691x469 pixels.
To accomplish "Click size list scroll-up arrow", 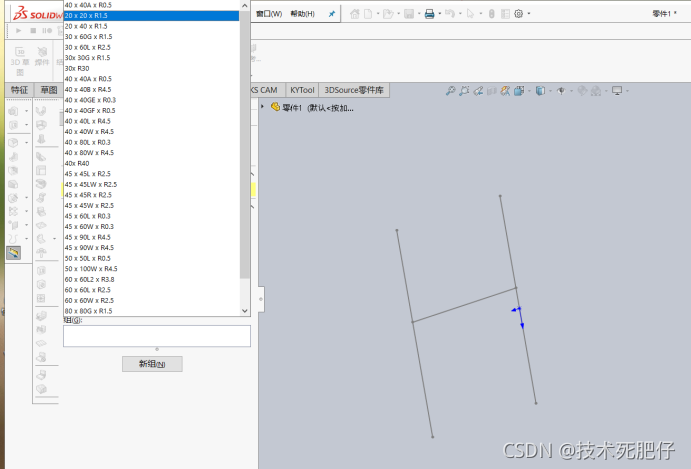I will pyautogui.click(x=245, y=5).
